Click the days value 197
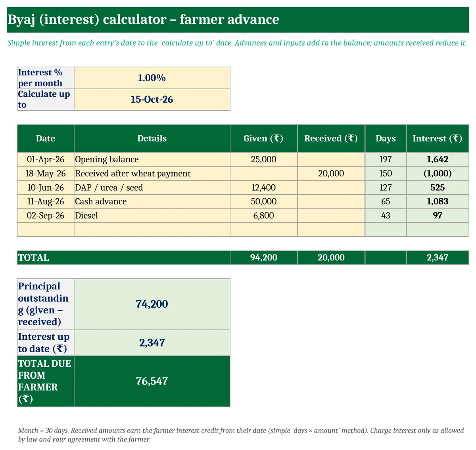Screen dimensions: 476x450 pyautogui.click(x=386, y=159)
